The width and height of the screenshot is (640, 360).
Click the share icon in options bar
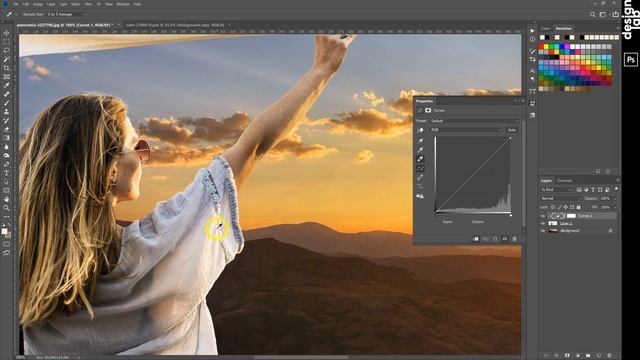tap(616, 14)
